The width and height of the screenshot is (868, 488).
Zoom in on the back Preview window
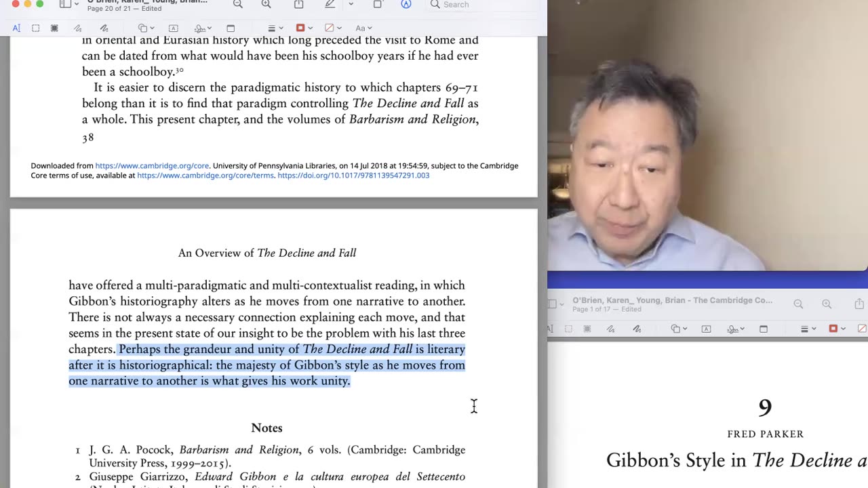[827, 304]
